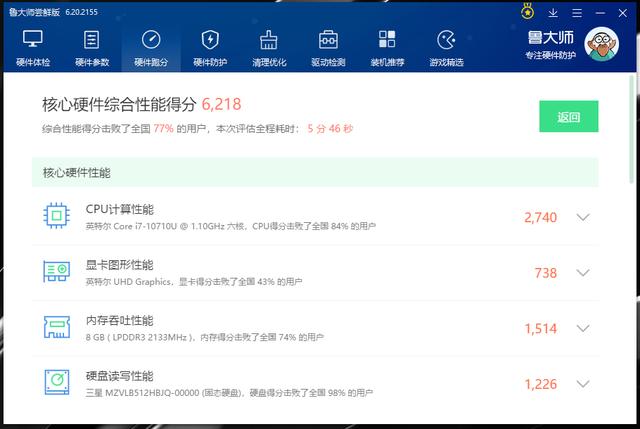Click the Core i7-10710U description text
The width and height of the screenshot is (640, 429).
coord(231,226)
